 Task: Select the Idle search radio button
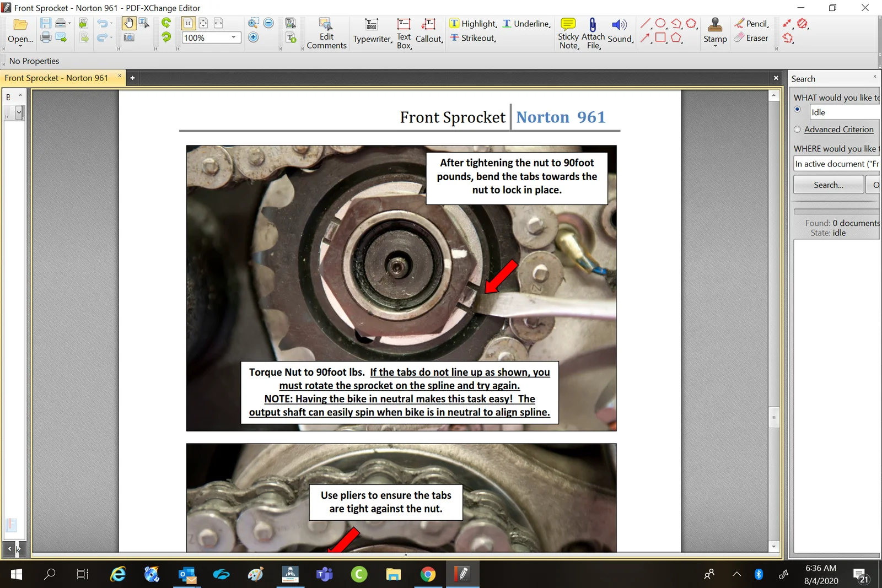click(x=798, y=109)
